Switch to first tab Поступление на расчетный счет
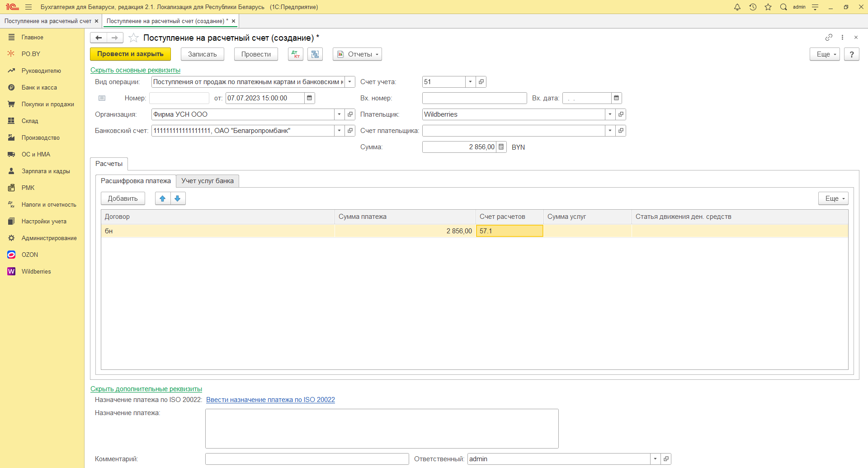The height and width of the screenshot is (468, 868). [x=47, y=21]
